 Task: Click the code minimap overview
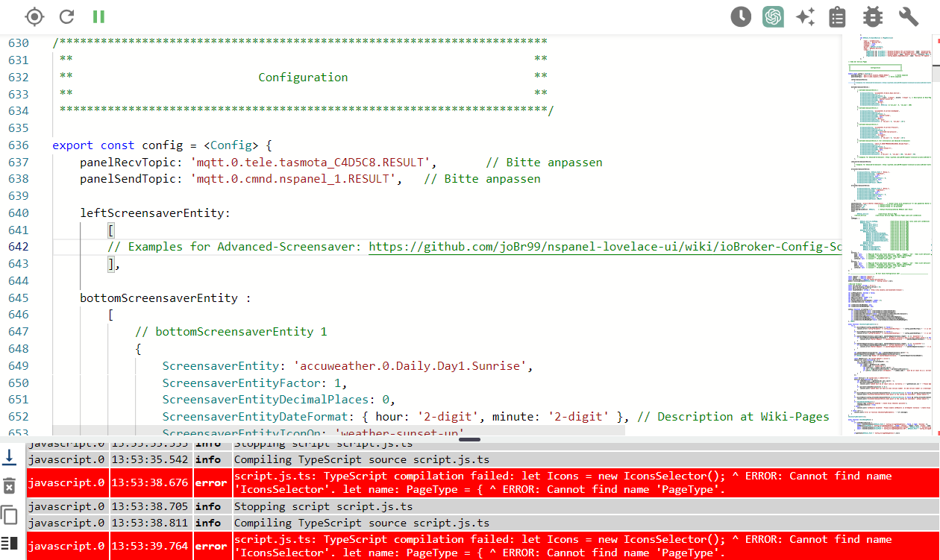click(x=891, y=234)
